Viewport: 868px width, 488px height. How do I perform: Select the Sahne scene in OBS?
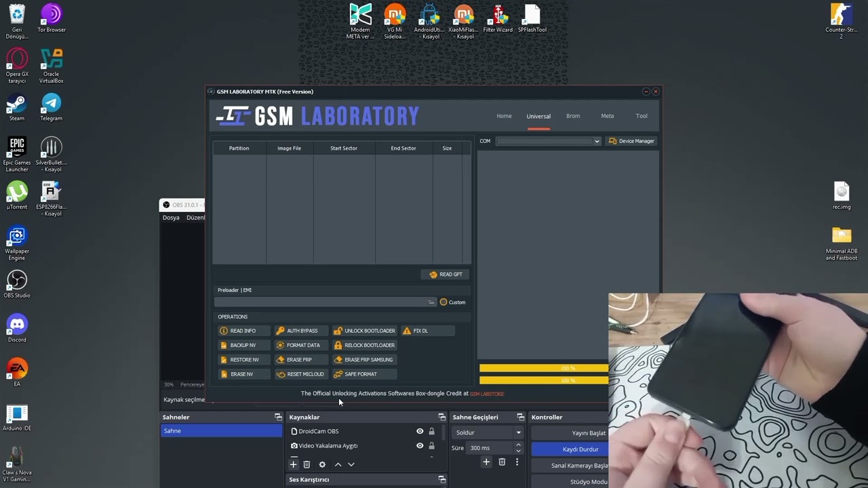pyautogui.click(x=221, y=431)
